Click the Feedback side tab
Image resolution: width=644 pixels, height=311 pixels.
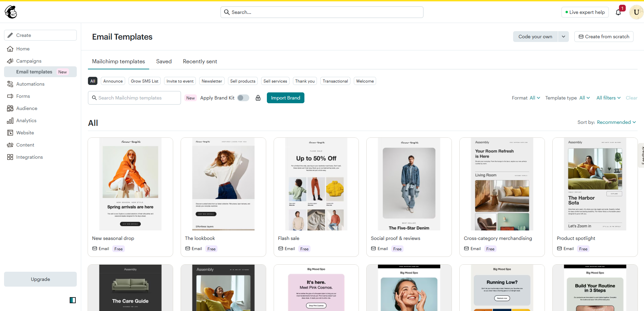point(641,155)
